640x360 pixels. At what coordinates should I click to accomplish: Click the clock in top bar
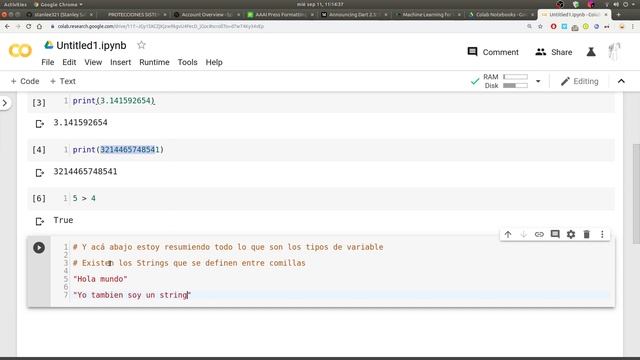pos(320,4)
